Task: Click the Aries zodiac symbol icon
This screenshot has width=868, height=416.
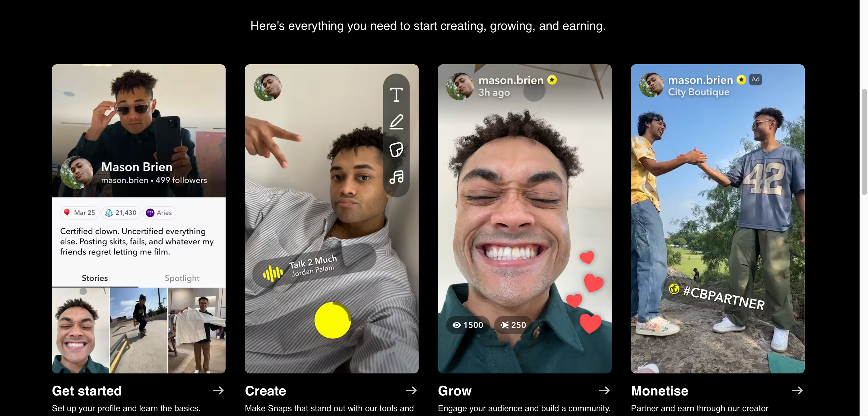Action: (150, 213)
